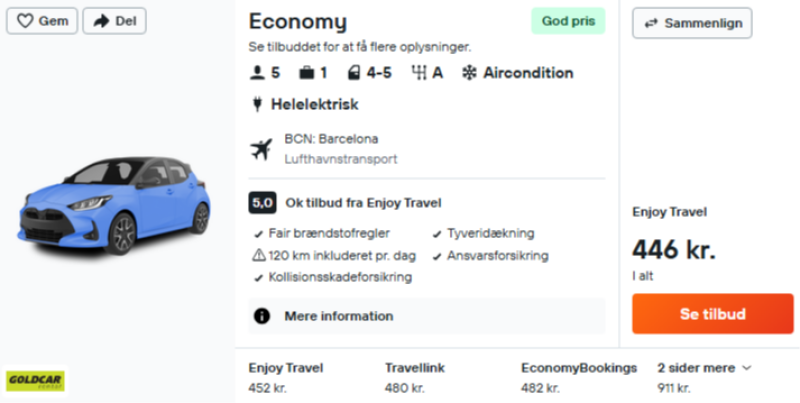
Task: Click the gearbox transmission icon
Action: (x=419, y=73)
